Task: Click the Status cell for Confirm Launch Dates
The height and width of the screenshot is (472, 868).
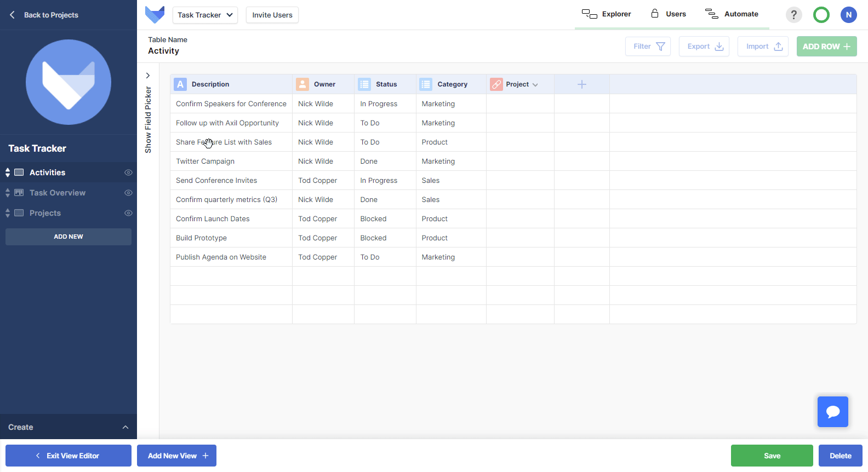Action: 385,218
